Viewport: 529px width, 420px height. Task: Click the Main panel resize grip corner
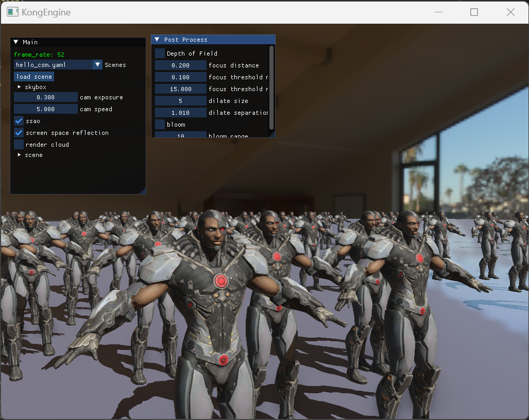(x=143, y=191)
